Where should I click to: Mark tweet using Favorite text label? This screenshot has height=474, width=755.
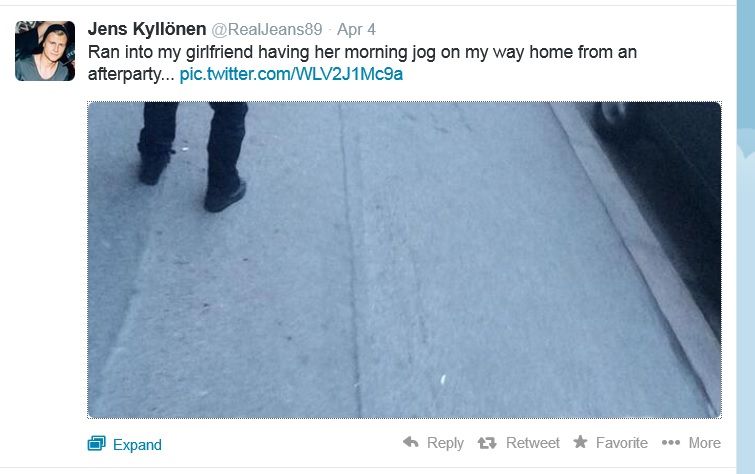tap(622, 443)
